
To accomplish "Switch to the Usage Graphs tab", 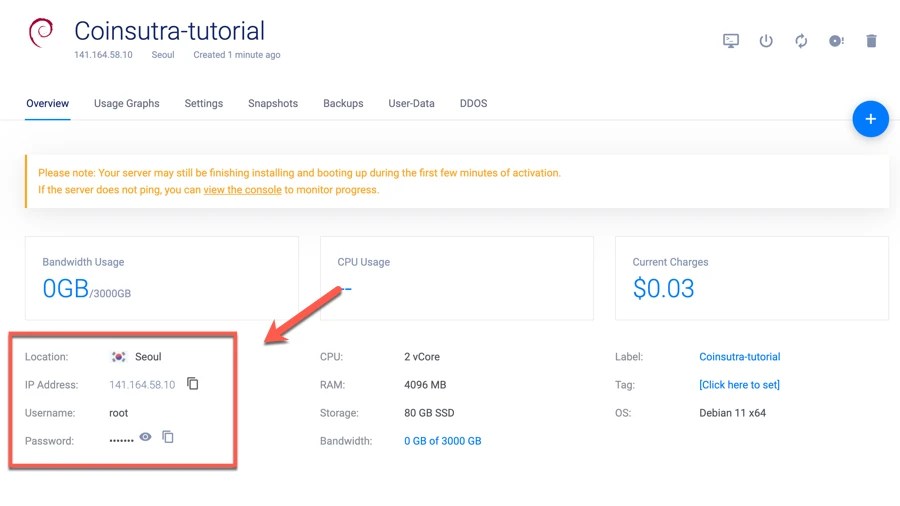I will click(127, 103).
